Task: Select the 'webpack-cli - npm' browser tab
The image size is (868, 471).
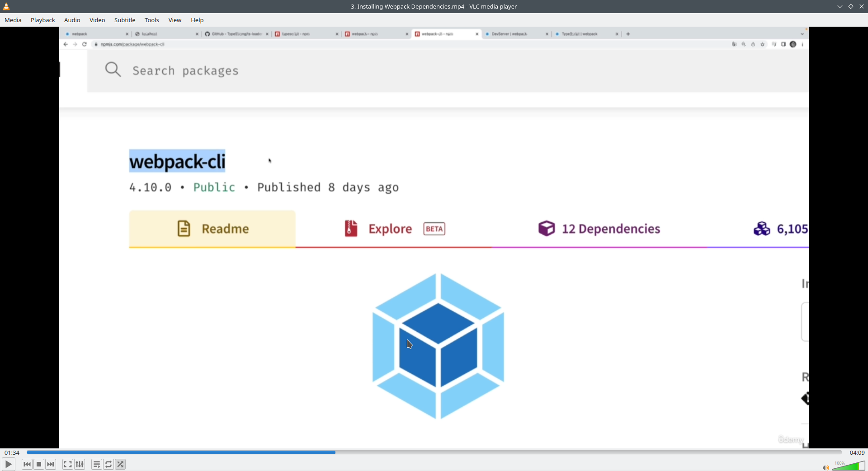Action: coord(446,34)
